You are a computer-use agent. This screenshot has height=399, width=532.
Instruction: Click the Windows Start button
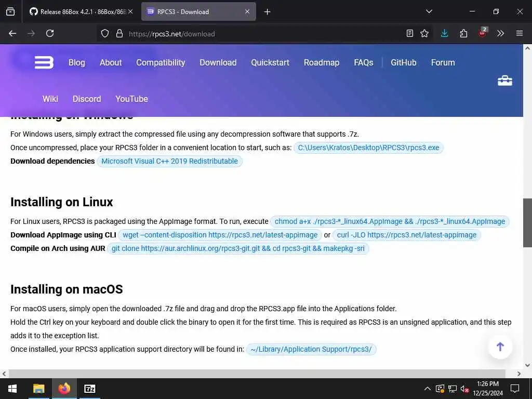(x=12, y=389)
